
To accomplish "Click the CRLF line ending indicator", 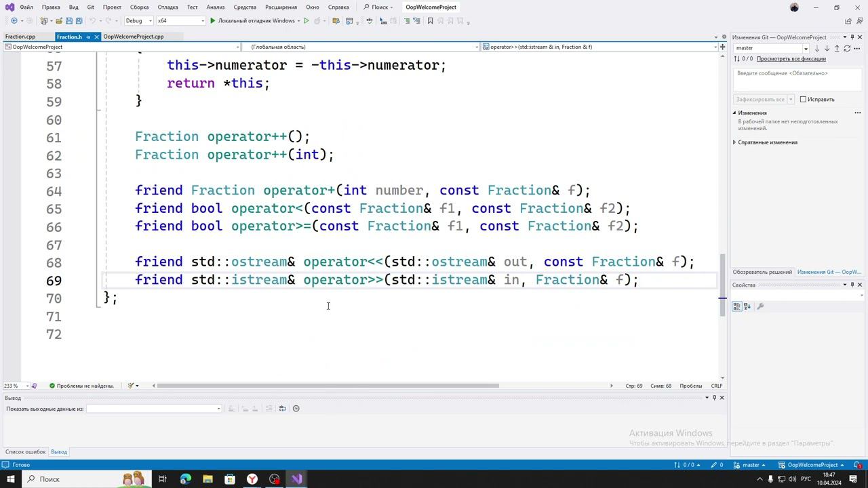I will point(716,386).
